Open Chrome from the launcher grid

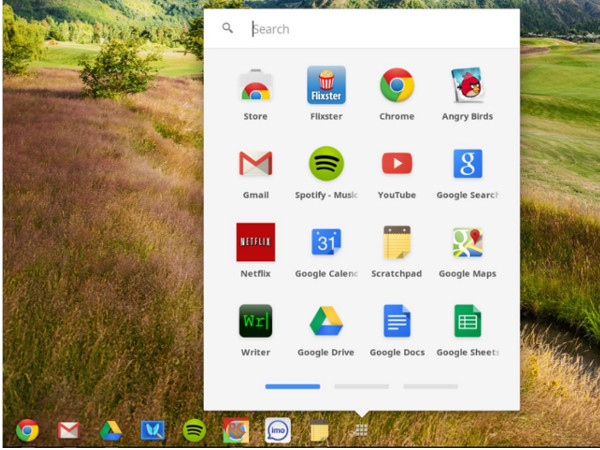pos(397,85)
